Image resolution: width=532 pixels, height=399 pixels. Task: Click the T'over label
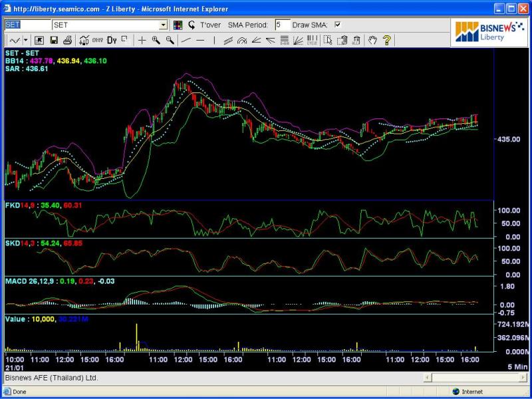[x=210, y=25]
